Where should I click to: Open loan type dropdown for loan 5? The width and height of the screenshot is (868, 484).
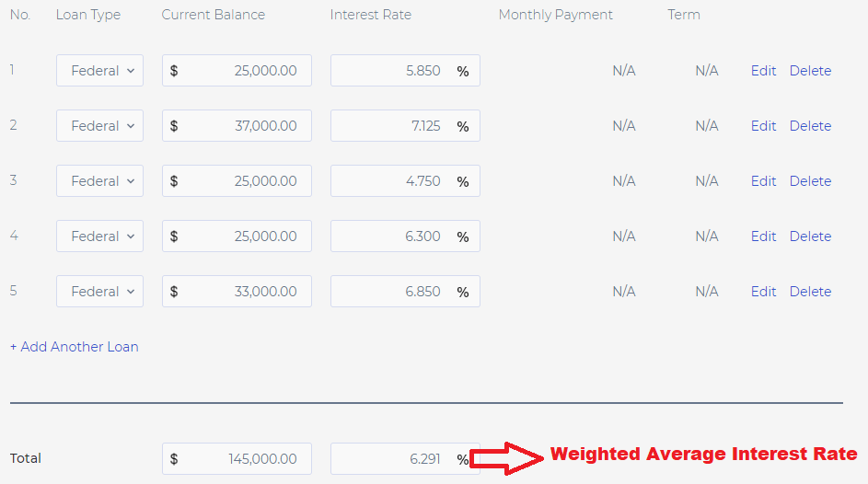tap(99, 292)
